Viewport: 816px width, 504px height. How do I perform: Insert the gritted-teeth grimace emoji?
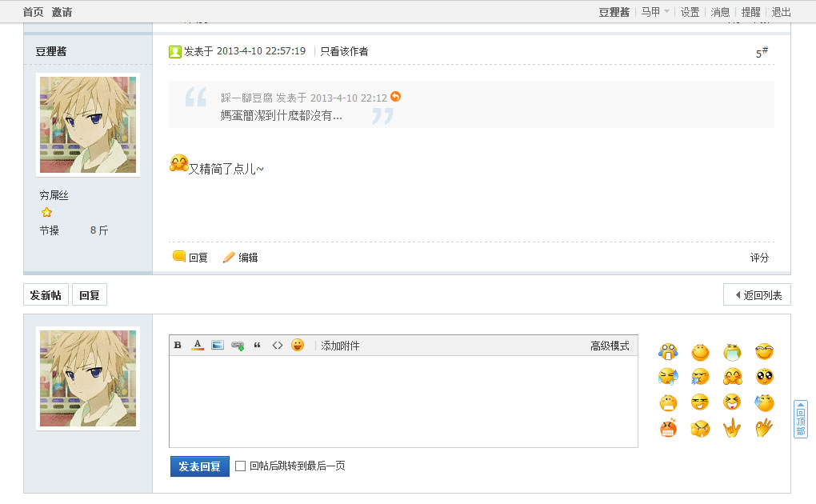tap(668, 402)
